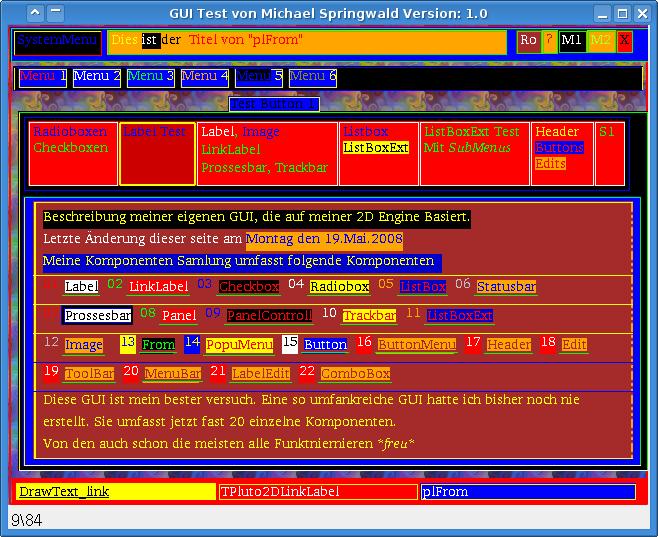Expand 'Menu 3' in the menu bar
The height and width of the screenshot is (537, 658).
(x=151, y=77)
